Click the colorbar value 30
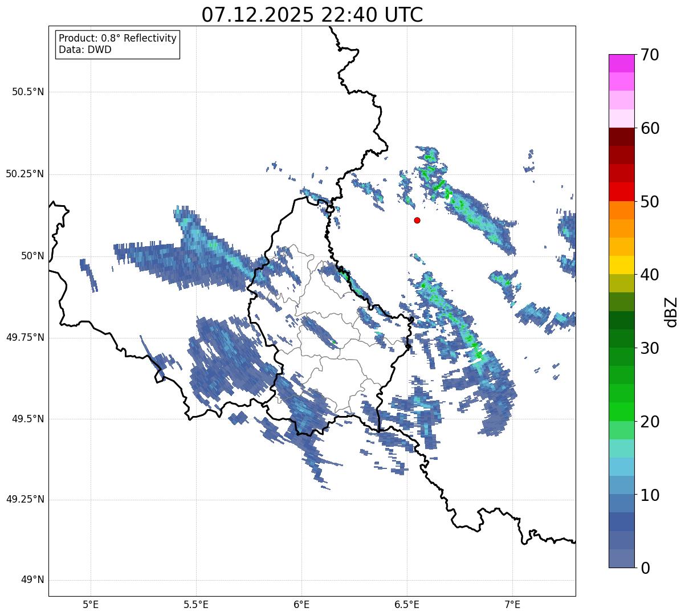The height and width of the screenshot is (616, 685). click(x=650, y=348)
